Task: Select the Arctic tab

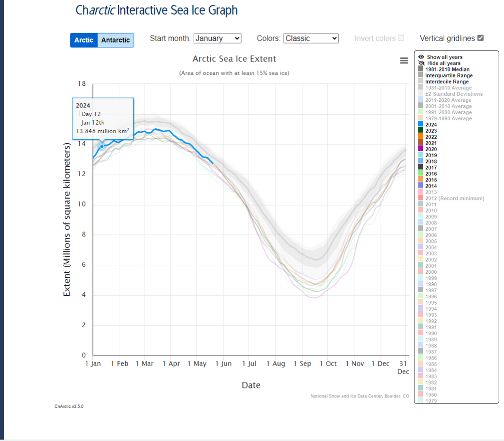Action: 84,40
